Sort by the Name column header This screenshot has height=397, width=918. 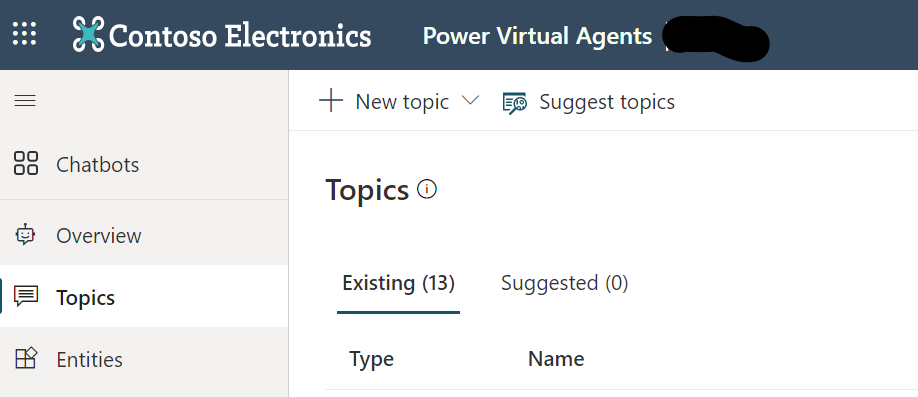556,358
